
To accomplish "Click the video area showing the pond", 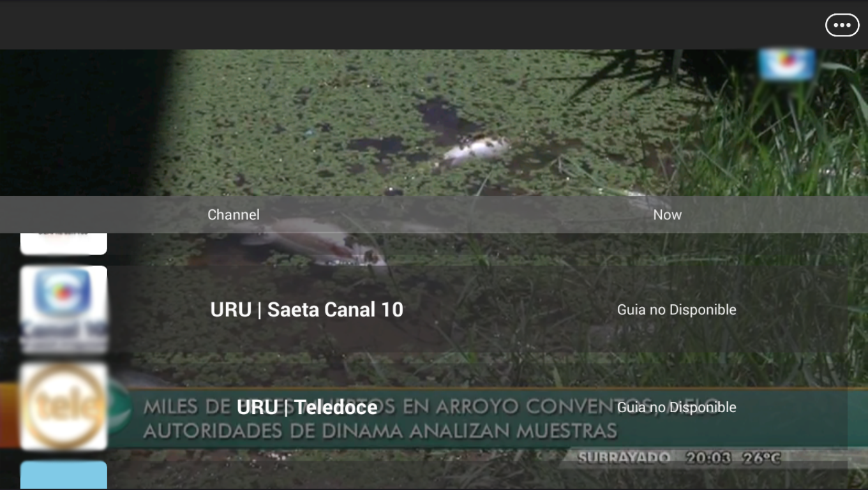I will (434, 122).
